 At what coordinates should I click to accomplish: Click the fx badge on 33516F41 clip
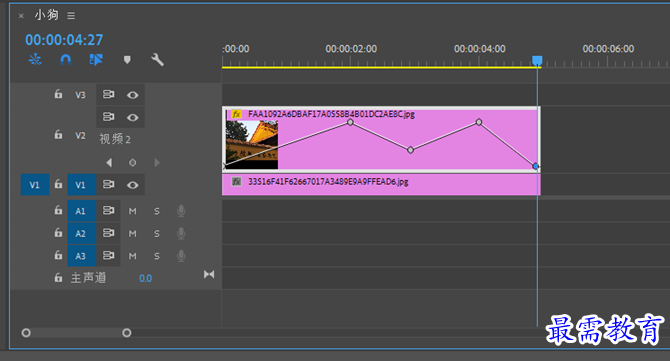(x=236, y=182)
